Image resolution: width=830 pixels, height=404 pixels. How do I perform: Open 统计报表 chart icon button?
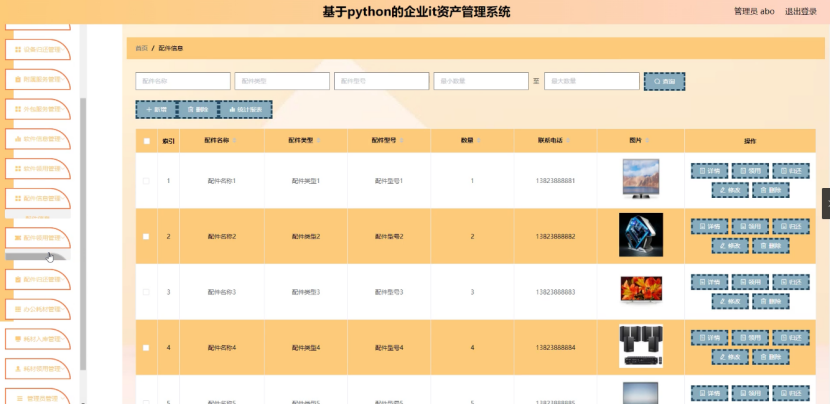(246, 110)
